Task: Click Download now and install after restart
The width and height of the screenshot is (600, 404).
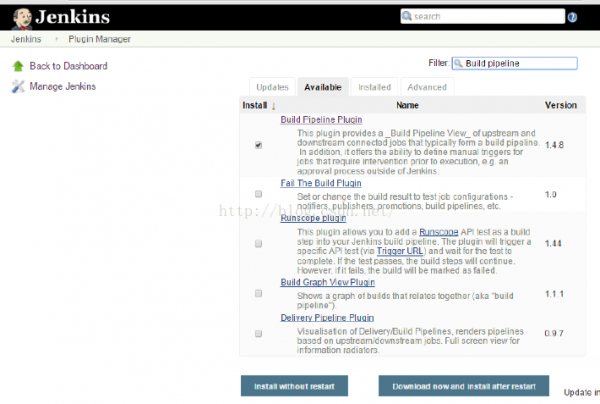Action: 464,386
